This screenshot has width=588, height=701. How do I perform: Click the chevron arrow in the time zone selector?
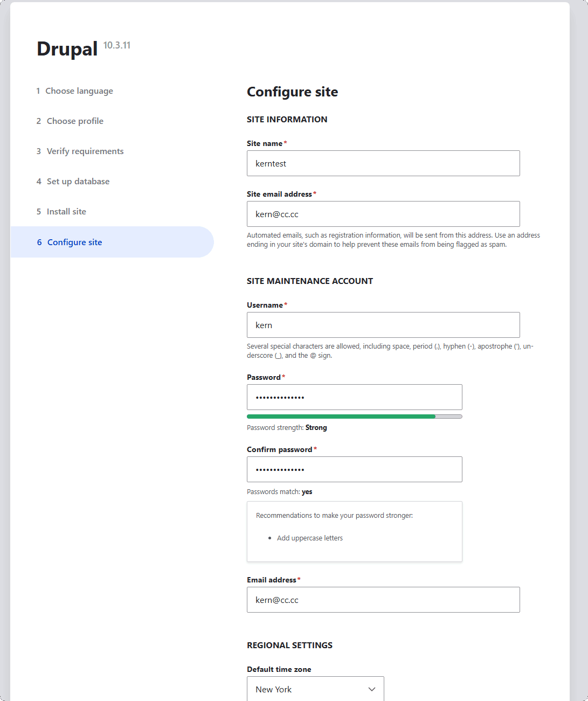371,689
